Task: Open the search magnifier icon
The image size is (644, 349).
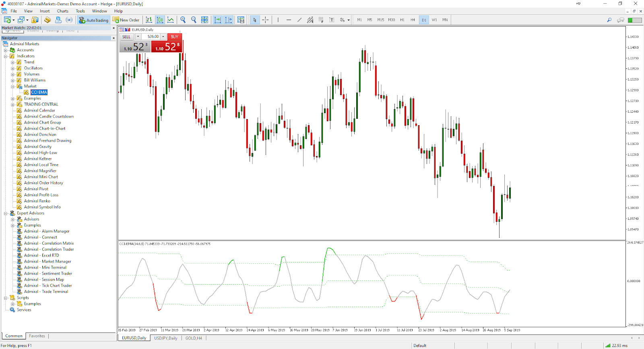Action: [x=609, y=20]
